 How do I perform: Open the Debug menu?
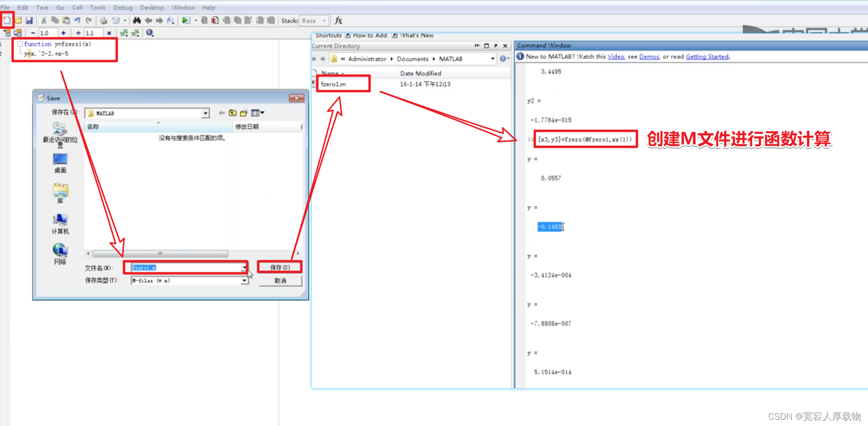tap(123, 7)
